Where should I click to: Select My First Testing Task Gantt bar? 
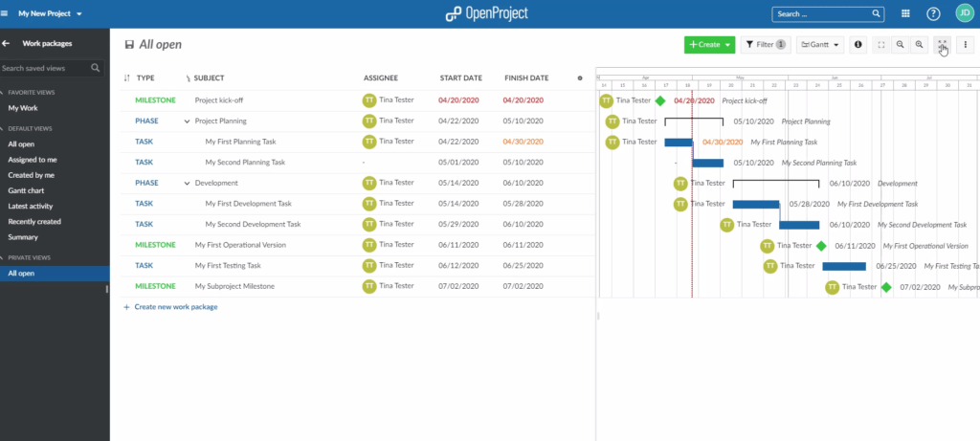pos(844,266)
